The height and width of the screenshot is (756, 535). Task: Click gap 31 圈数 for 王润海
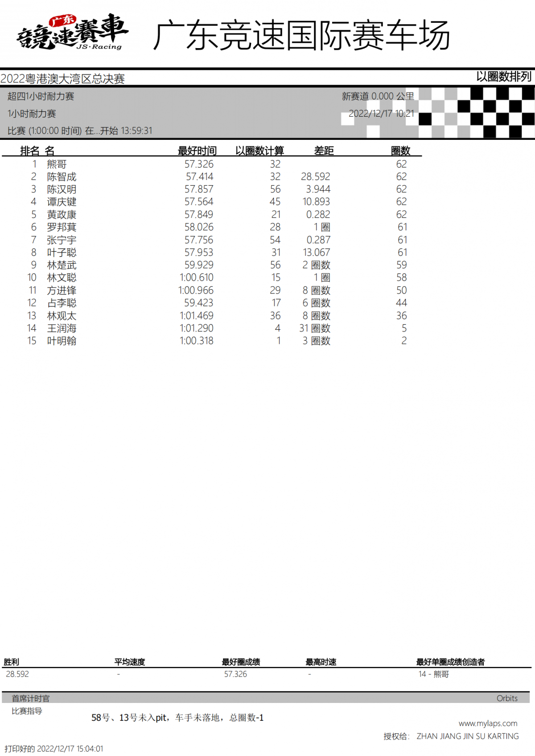click(x=315, y=328)
